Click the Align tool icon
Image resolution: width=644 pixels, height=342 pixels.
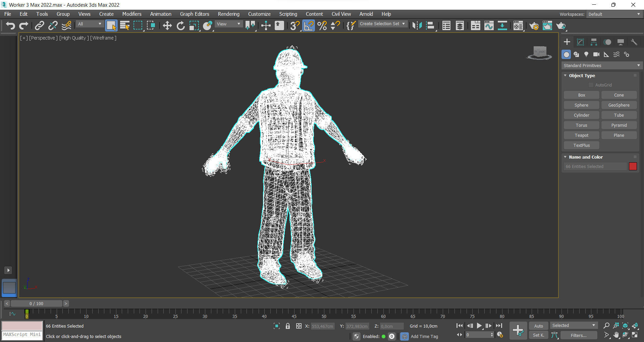[x=430, y=26]
